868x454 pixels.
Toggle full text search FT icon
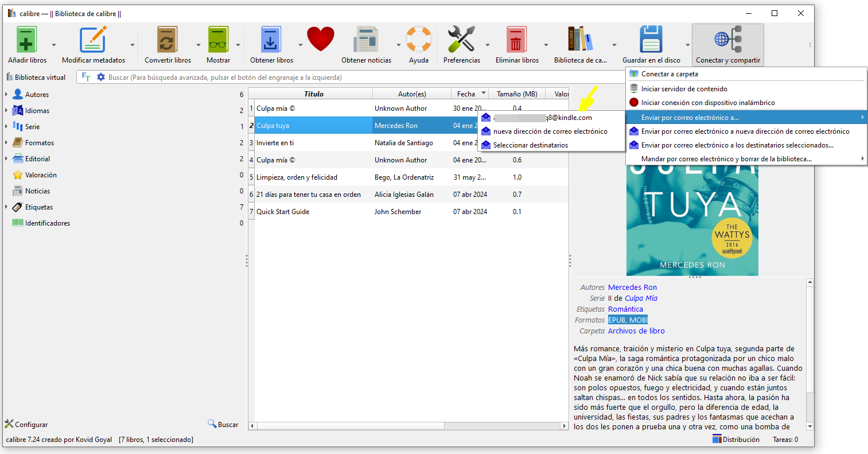point(86,77)
